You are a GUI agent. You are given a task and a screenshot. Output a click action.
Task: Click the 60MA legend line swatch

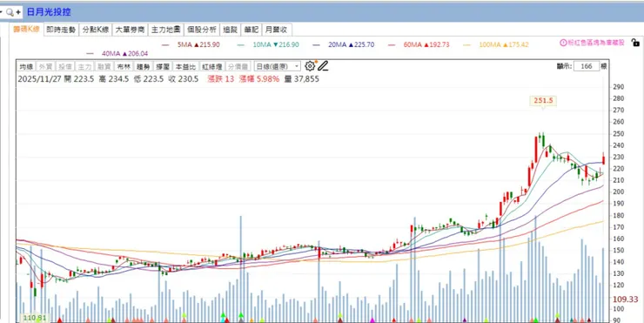392,44
